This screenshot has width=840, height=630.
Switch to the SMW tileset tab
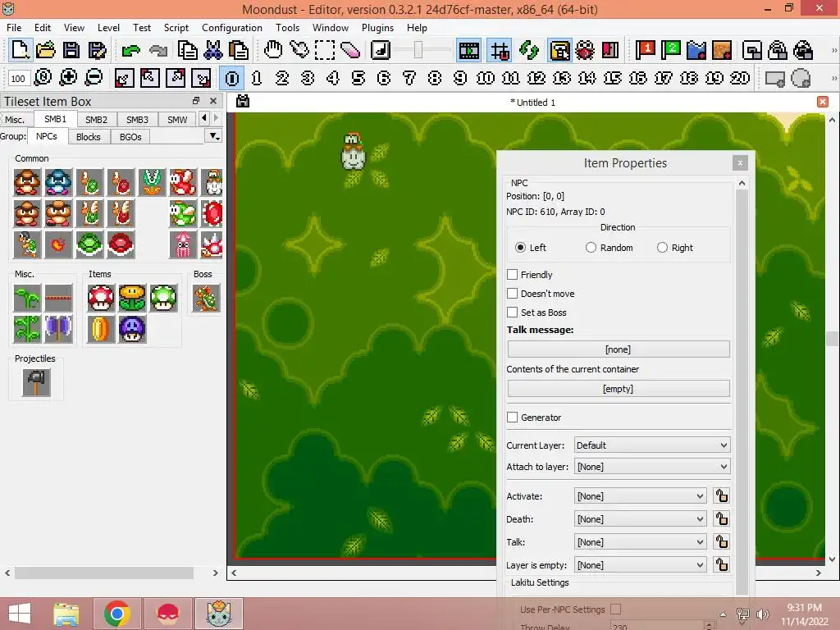177,120
